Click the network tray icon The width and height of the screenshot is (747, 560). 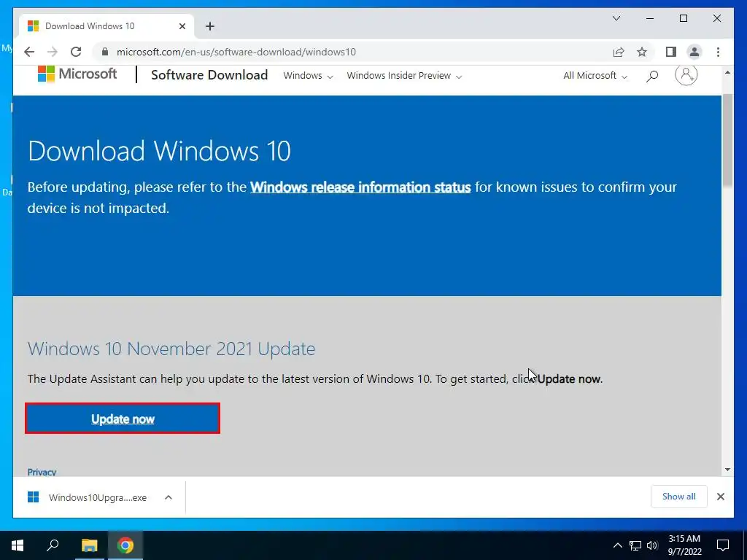635,545
